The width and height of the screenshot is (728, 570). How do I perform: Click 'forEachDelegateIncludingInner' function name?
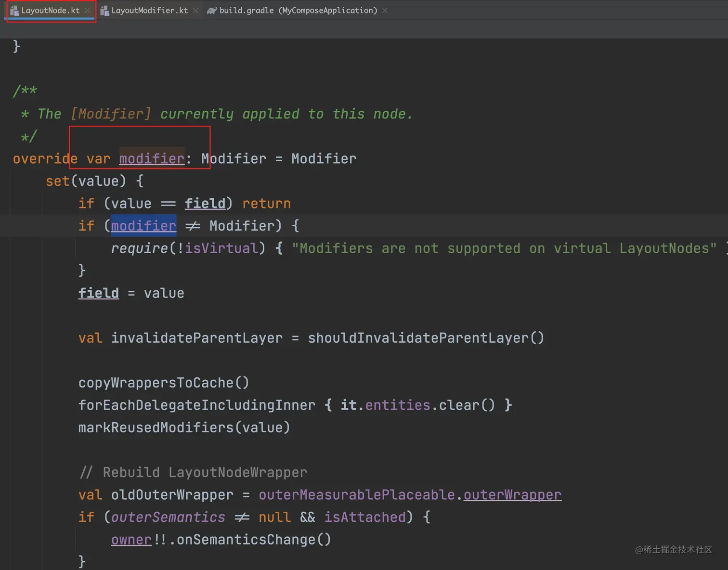197,404
